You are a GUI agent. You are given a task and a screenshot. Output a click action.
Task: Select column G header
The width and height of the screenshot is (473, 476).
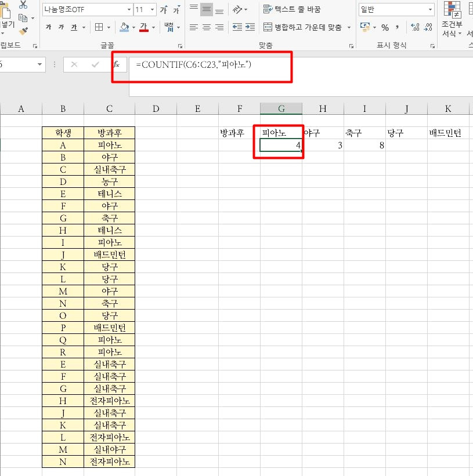point(281,108)
